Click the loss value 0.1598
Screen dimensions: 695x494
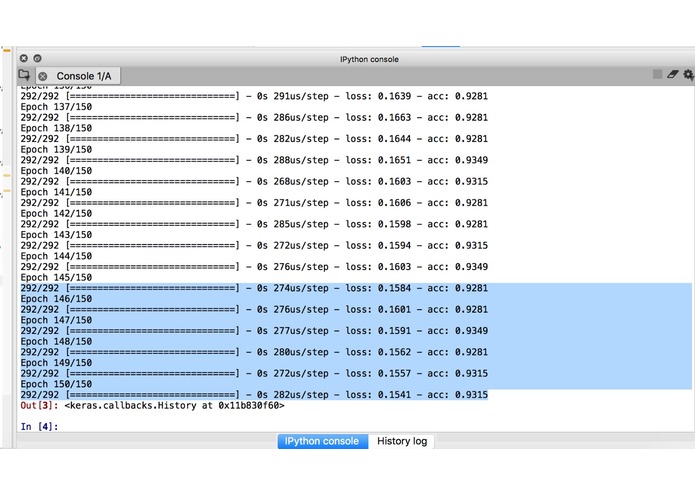click(x=394, y=224)
